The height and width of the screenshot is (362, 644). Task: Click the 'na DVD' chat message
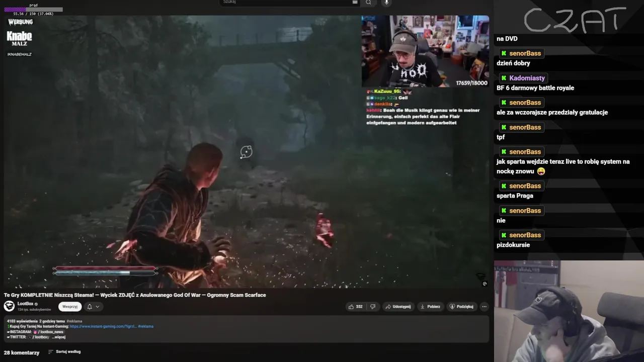pyautogui.click(x=507, y=39)
